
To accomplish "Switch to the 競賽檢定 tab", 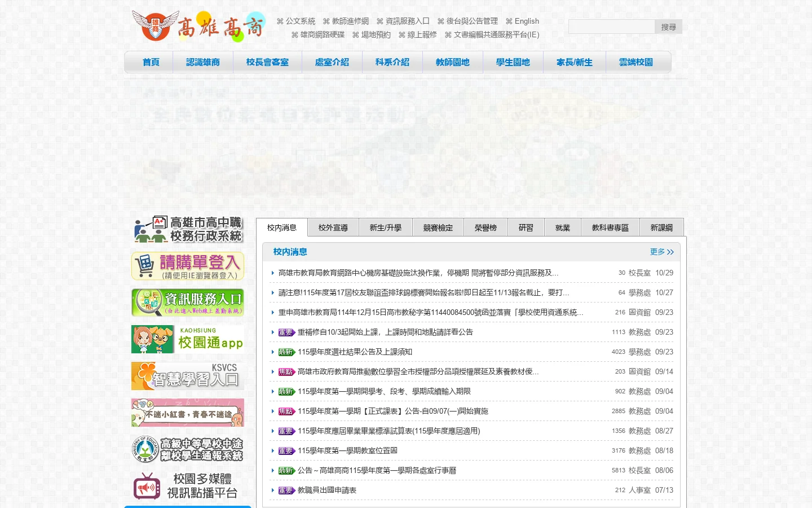I will coord(438,227).
